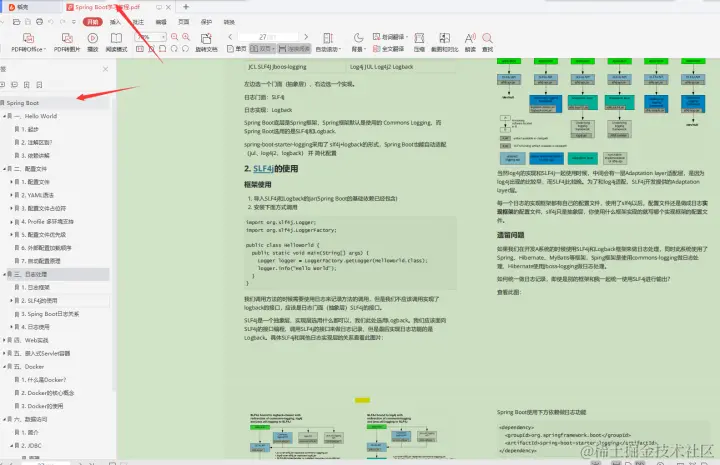Viewport: 720px width, 465px height.
Task: Click the delete bookmark icon
Action: point(39,85)
